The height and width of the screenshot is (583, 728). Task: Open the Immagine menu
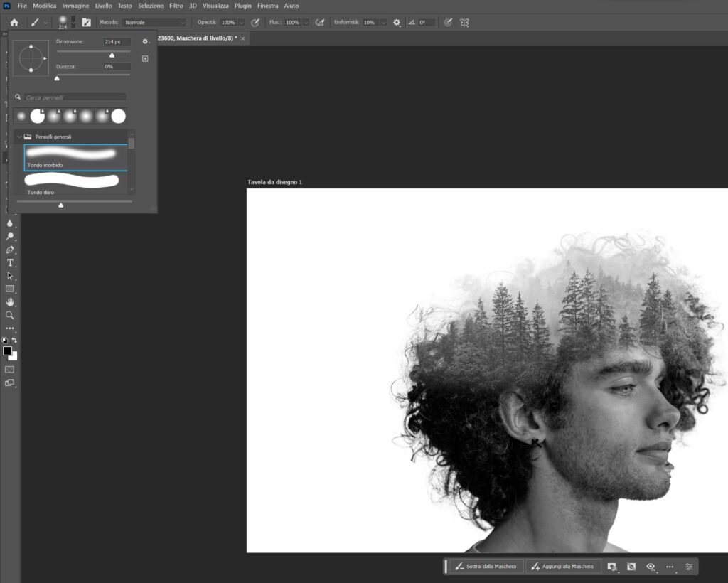click(x=75, y=6)
